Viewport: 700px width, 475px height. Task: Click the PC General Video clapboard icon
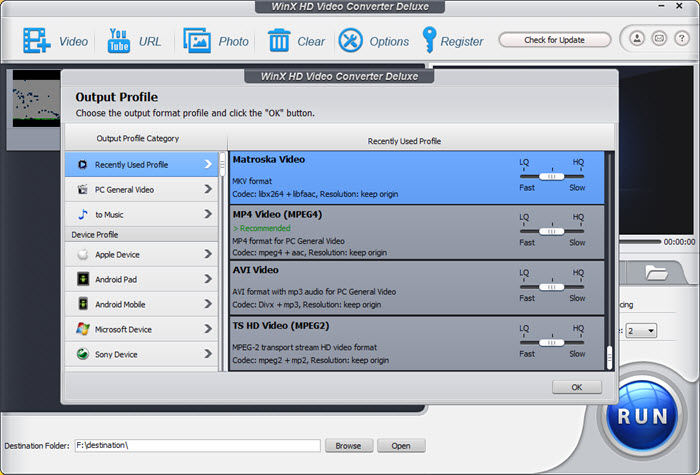[x=83, y=190]
